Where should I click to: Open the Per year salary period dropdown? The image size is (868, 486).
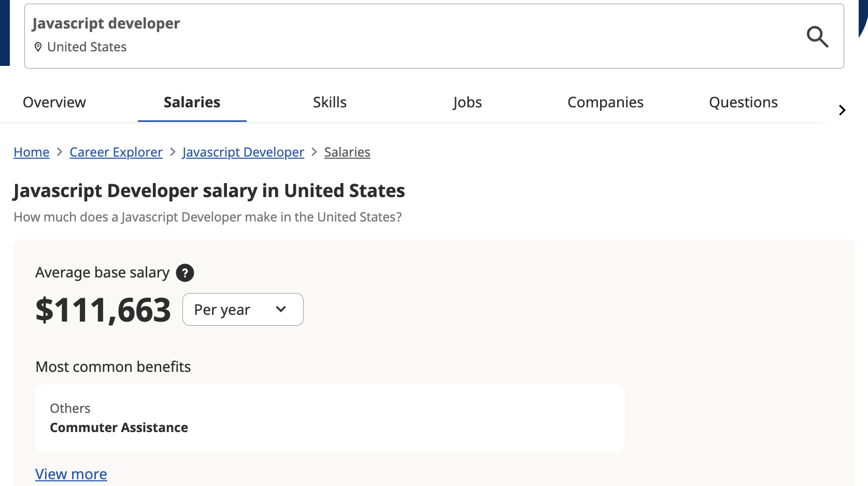click(x=243, y=310)
